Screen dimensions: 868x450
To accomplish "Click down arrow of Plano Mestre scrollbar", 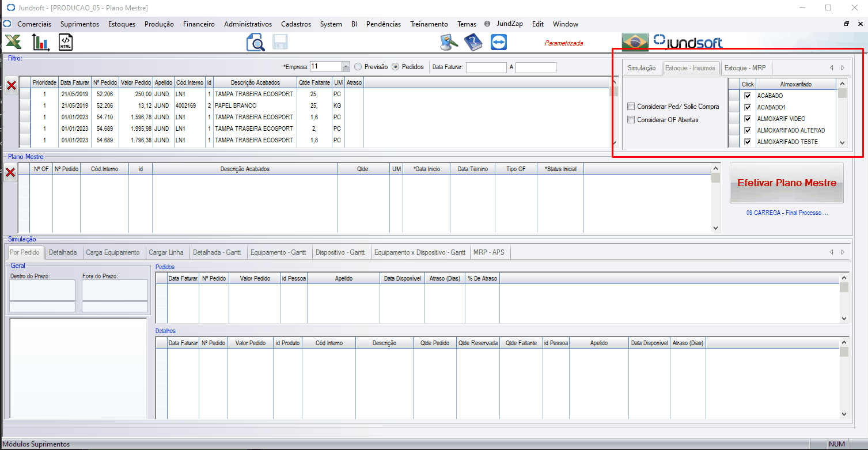I will 715,228.
